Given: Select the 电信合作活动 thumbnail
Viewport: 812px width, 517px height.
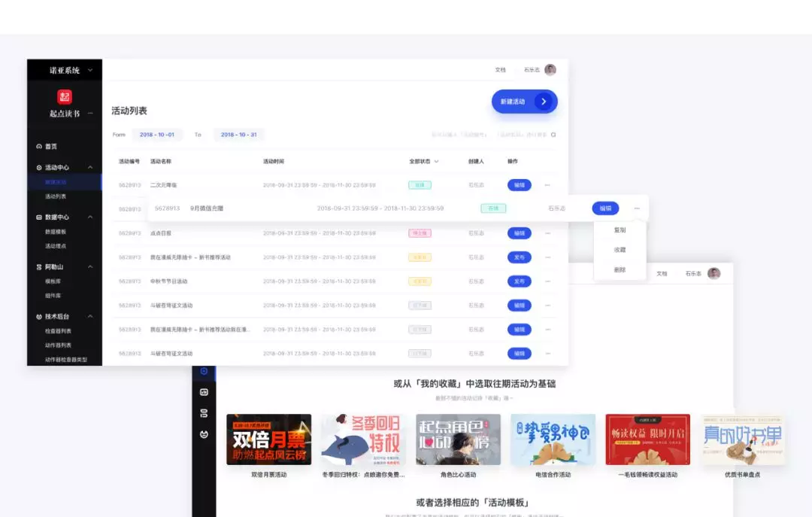Looking at the screenshot, I should (553, 439).
